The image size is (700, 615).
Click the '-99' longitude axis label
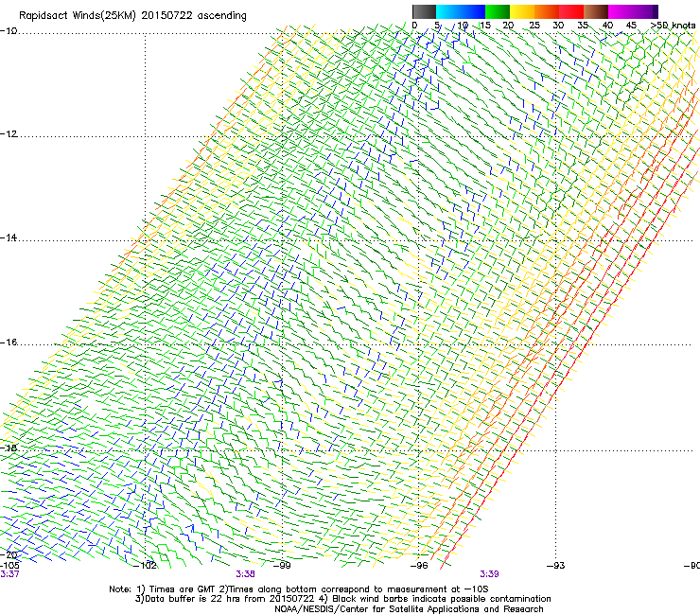pyautogui.click(x=282, y=566)
